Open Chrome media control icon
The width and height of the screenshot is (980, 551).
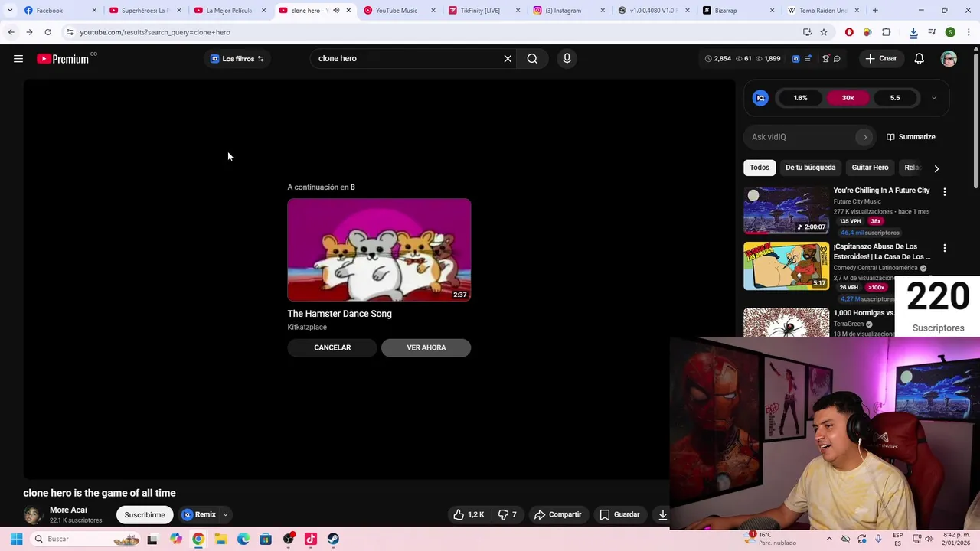coord(932,32)
